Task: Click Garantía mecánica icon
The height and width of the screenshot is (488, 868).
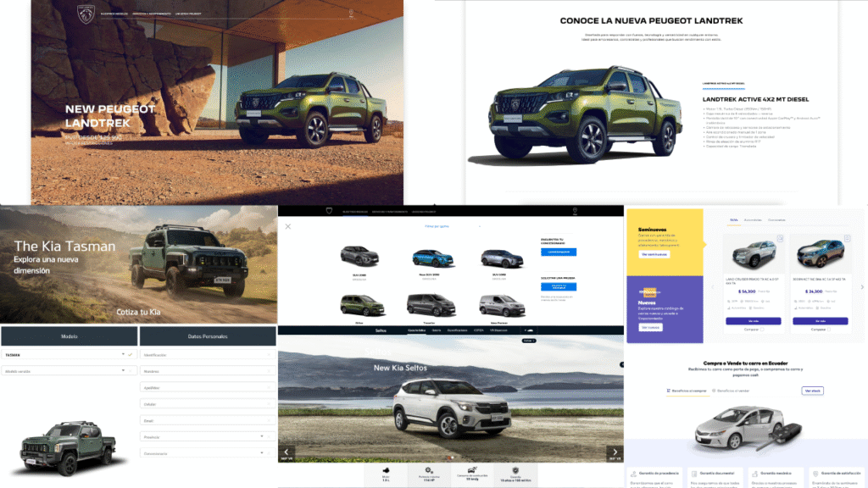Action: (x=754, y=474)
